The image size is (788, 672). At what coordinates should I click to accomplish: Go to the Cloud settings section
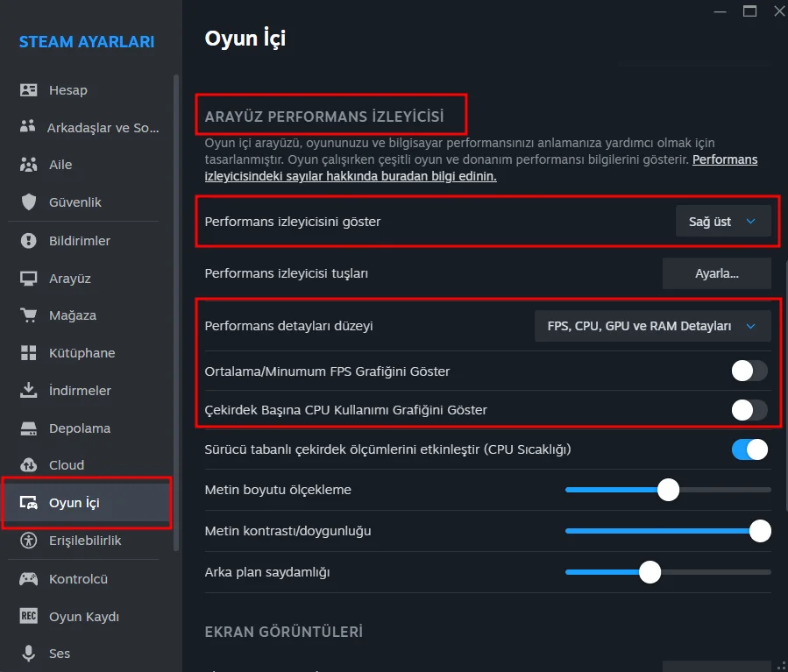point(67,465)
